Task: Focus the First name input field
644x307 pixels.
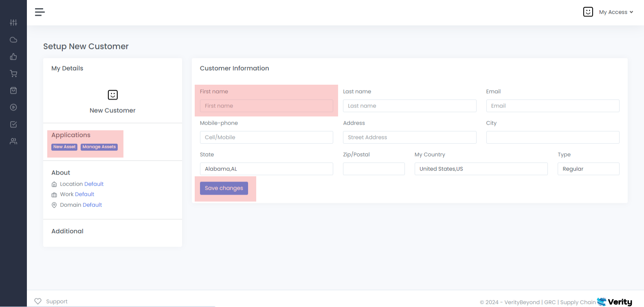Action: pyautogui.click(x=266, y=106)
